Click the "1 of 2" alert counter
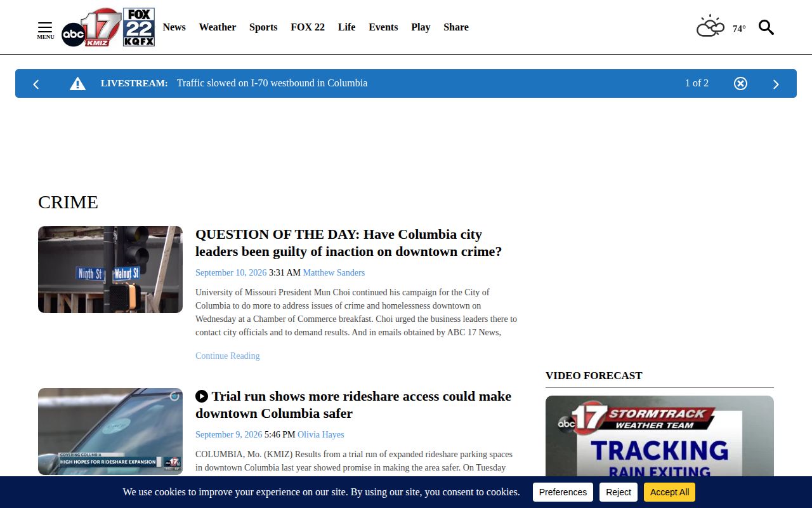 pos(697,83)
